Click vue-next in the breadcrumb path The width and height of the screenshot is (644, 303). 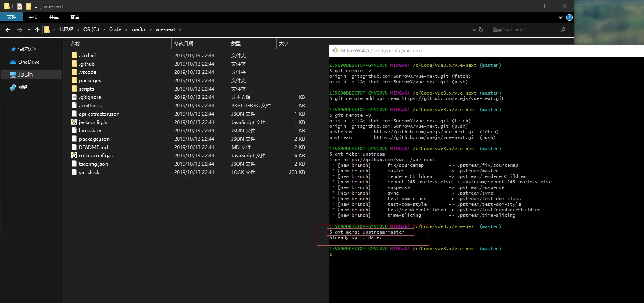point(165,29)
